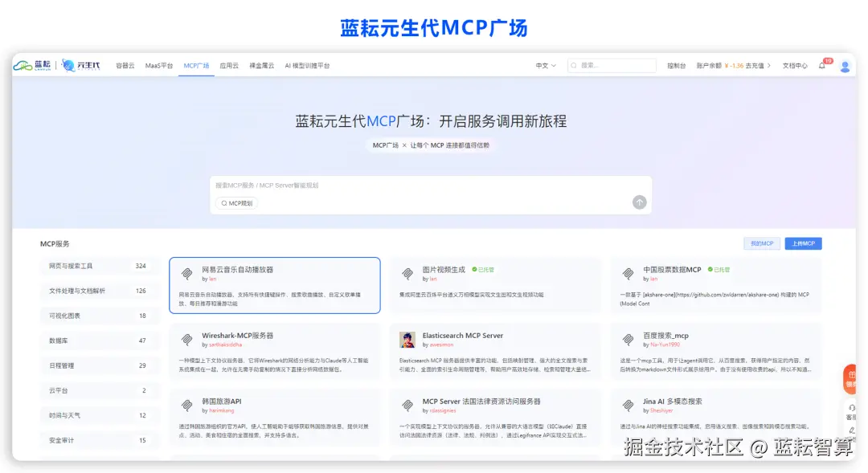Click the pencil feedback icon at right edge

(x=851, y=430)
